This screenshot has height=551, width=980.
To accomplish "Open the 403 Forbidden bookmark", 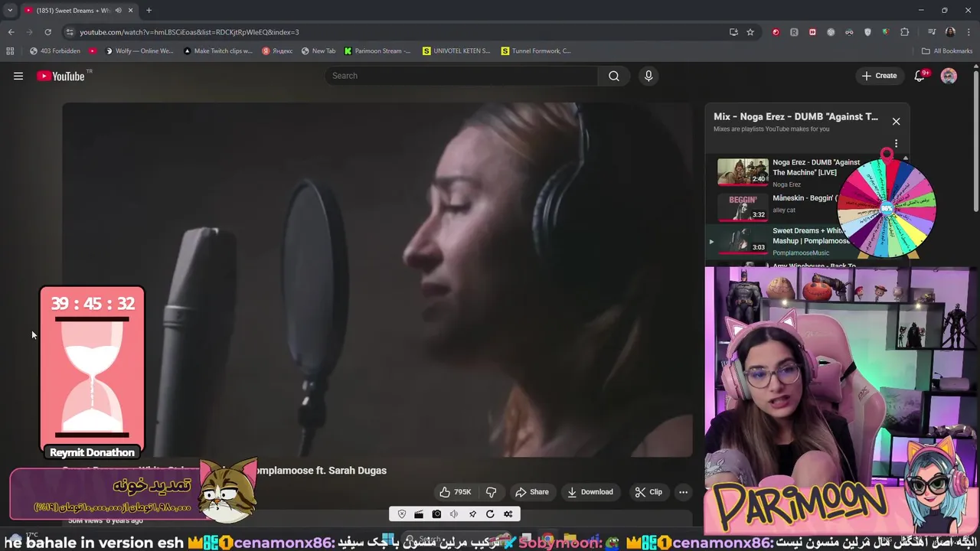I will tap(54, 51).
